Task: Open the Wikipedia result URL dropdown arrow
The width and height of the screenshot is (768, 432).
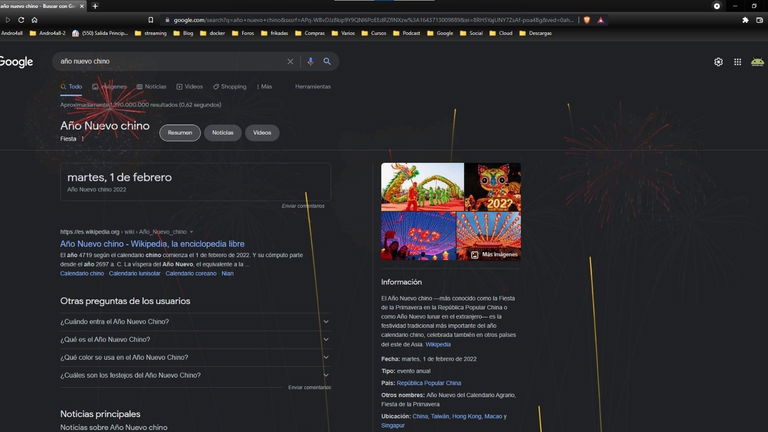Action: click(191, 232)
